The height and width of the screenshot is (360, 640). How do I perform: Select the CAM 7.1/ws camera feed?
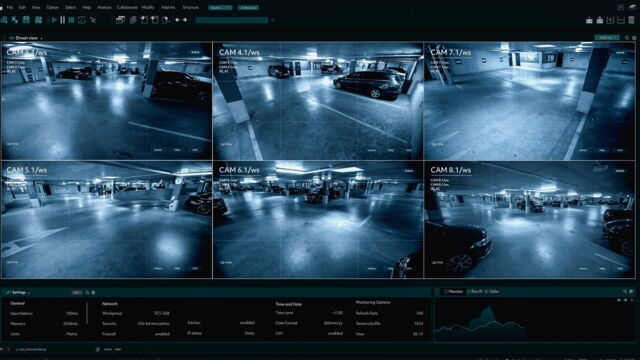(529, 101)
